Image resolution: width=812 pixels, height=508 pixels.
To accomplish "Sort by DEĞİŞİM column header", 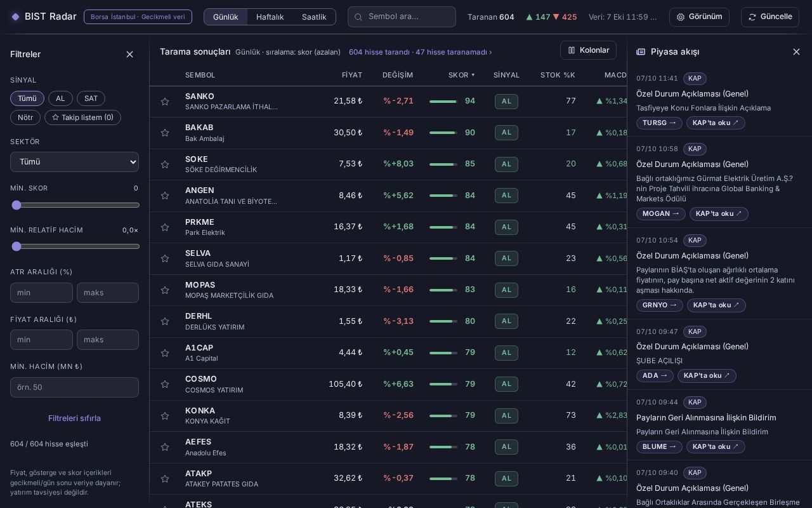I will point(398,75).
